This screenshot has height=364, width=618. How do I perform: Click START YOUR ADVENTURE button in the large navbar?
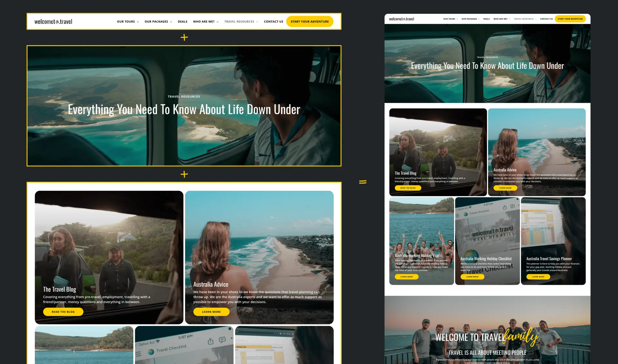pyautogui.click(x=310, y=22)
